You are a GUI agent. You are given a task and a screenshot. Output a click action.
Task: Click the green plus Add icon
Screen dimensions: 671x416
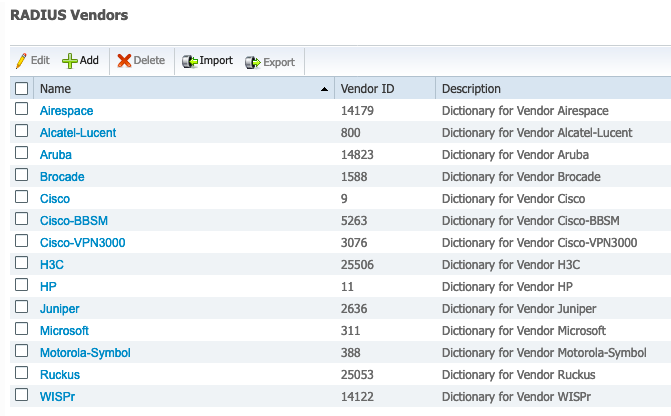tap(69, 61)
